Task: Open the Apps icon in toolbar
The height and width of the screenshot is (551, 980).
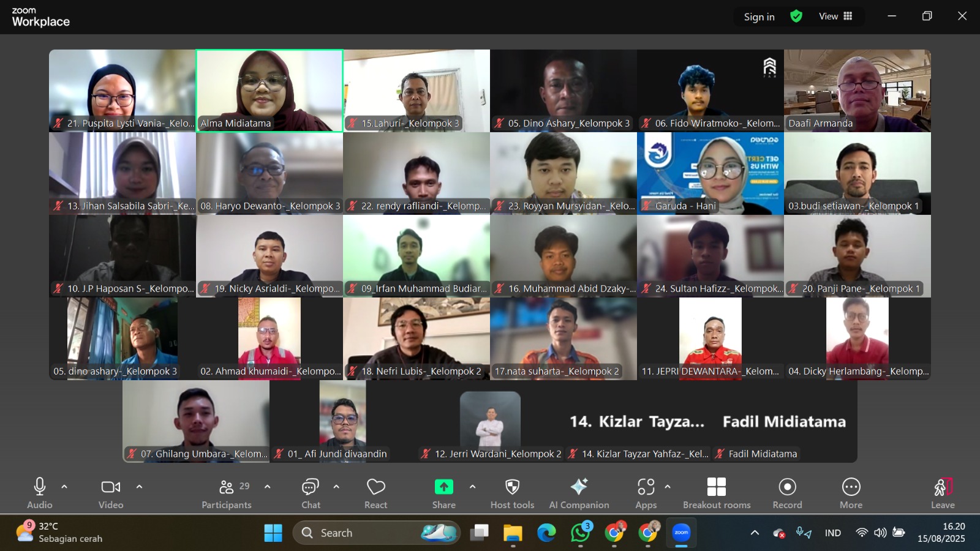Action: (x=646, y=487)
